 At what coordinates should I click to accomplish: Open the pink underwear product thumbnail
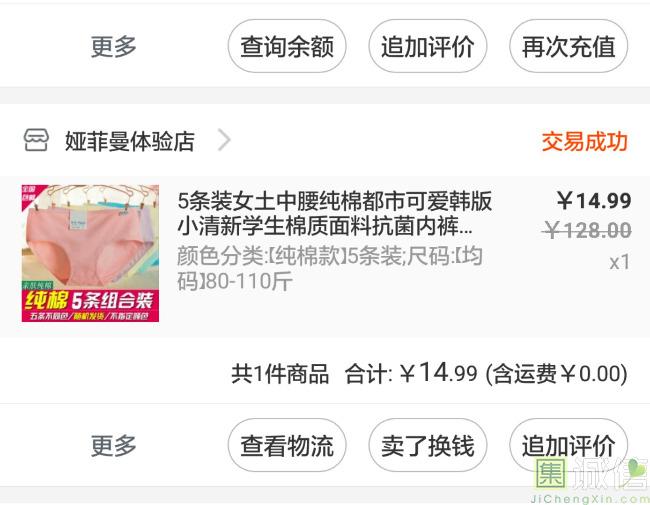pos(90,253)
